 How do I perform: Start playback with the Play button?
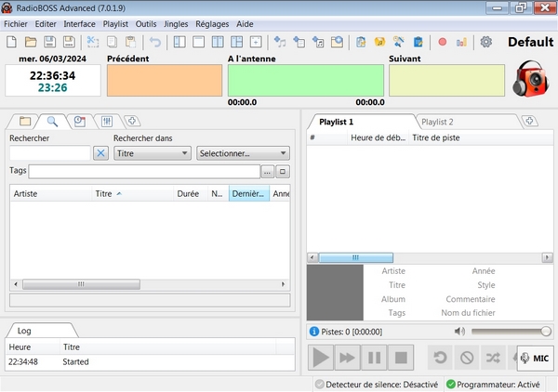321,358
